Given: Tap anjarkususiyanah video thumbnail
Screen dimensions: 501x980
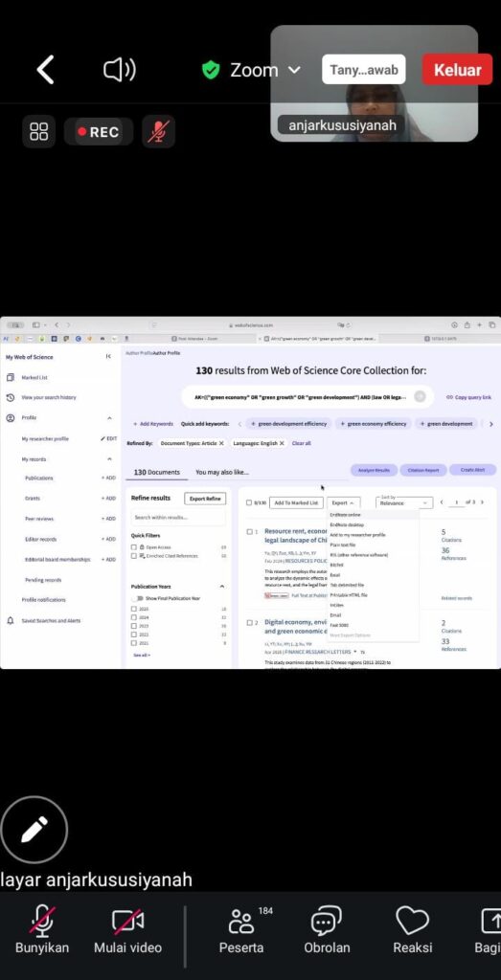Looking at the screenshot, I should click(374, 83).
